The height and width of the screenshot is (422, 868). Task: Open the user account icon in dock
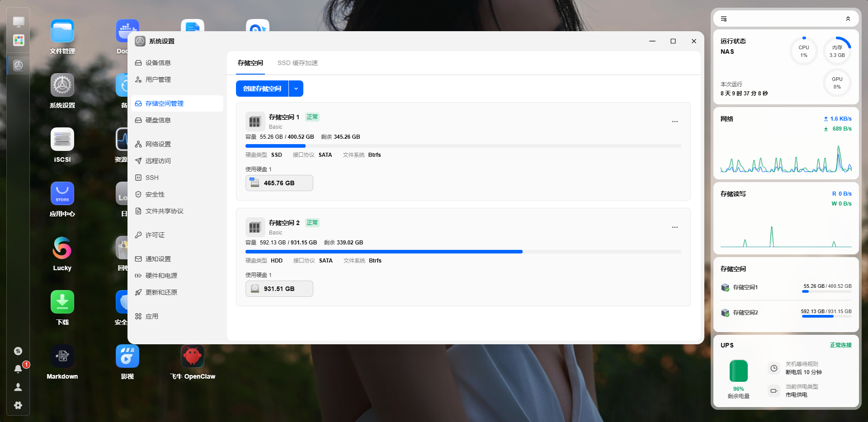point(18,387)
